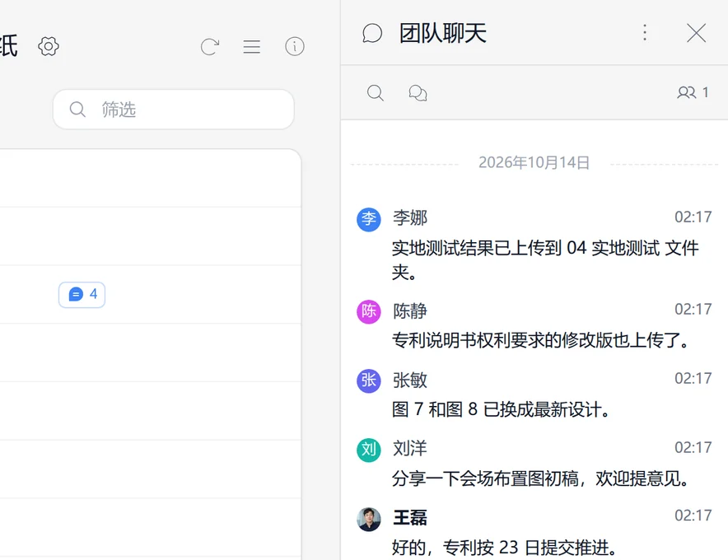The height and width of the screenshot is (560, 728).
Task: Click the refresh arrow icon
Action: pyautogui.click(x=210, y=46)
